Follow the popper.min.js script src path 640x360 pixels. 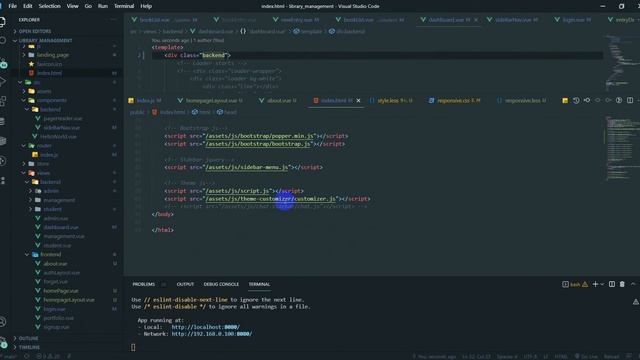tap(260, 136)
